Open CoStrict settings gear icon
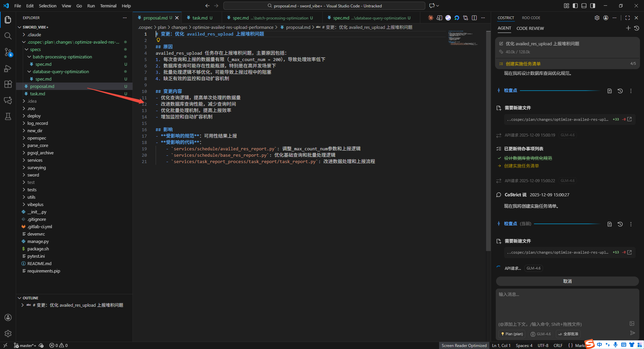 (x=597, y=18)
